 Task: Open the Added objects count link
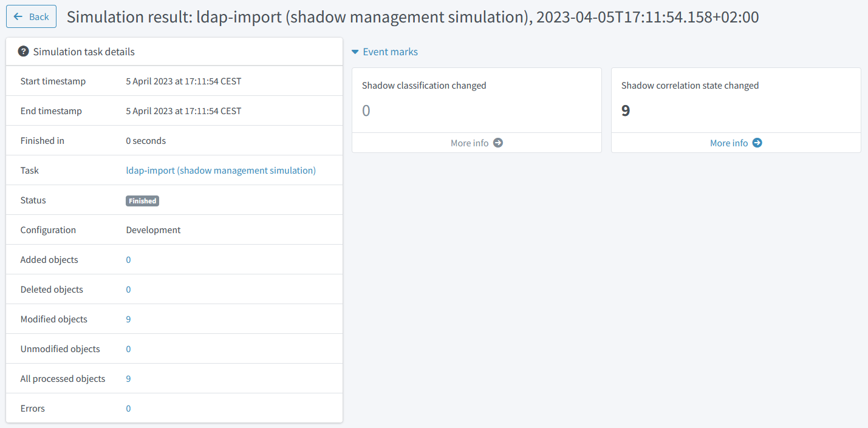128,260
